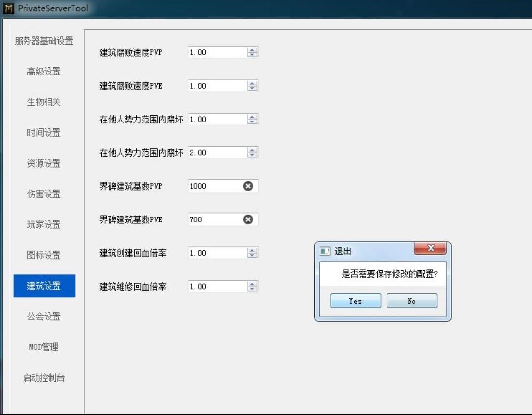Click the 界碑建筑基数PVP value field showing 1000
This screenshot has width=532, height=415.
(214, 186)
